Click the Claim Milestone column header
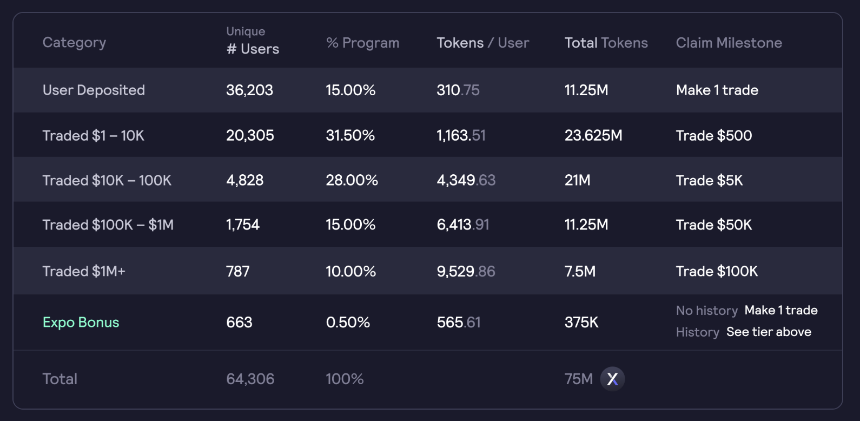The image size is (860, 421). point(729,43)
